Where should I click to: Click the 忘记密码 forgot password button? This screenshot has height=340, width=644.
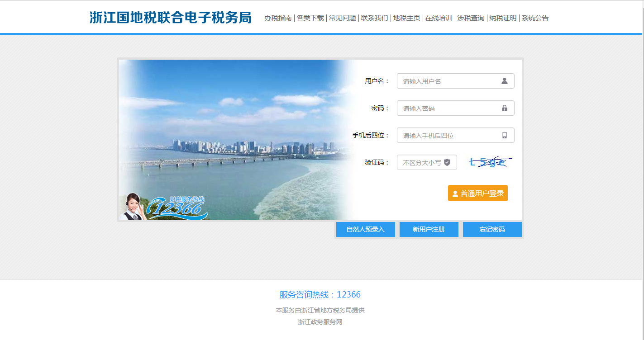point(492,229)
